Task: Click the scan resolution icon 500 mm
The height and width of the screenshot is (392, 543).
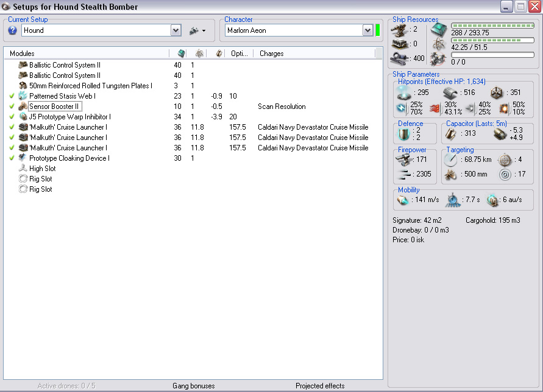Action: click(450, 174)
